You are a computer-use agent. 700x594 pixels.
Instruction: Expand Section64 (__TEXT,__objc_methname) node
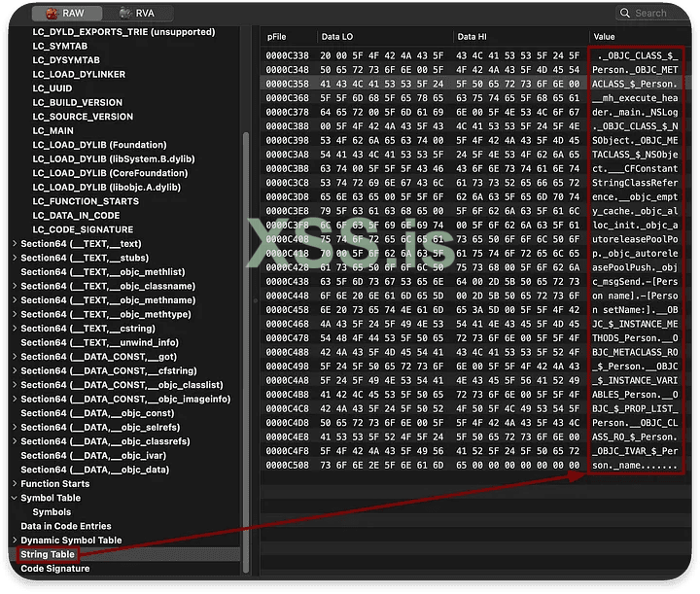pos(15,299)
